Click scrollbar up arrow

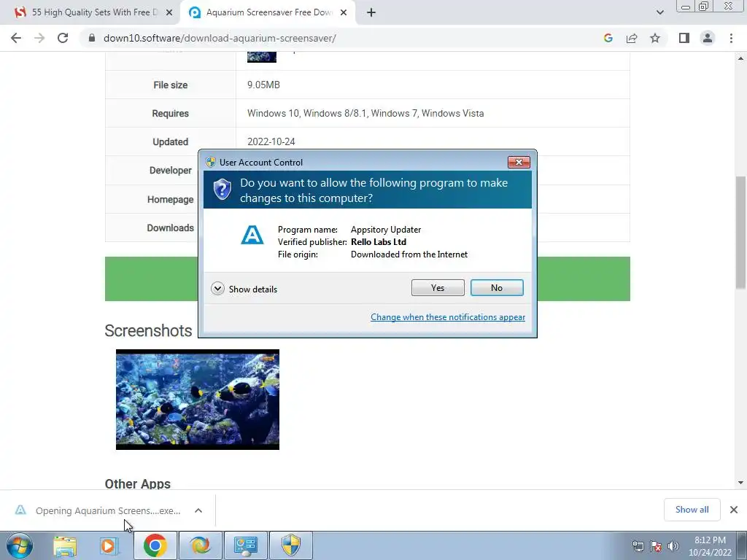pos(740,58)
